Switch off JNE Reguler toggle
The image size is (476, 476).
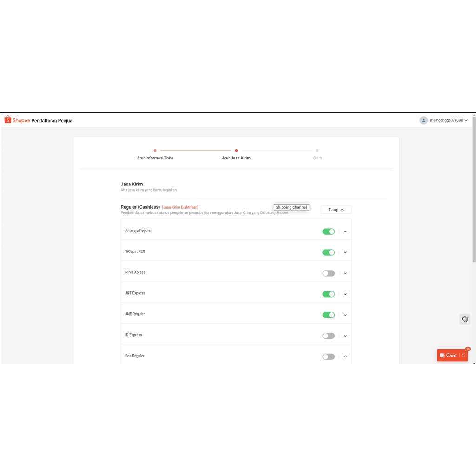tap(328, 315)
